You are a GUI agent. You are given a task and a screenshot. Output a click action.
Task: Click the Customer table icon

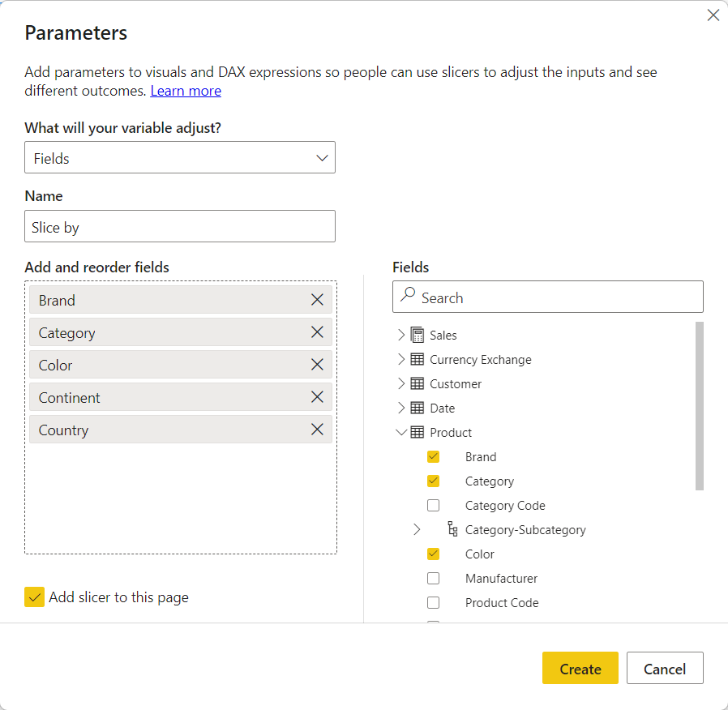[x=418, y=383]
